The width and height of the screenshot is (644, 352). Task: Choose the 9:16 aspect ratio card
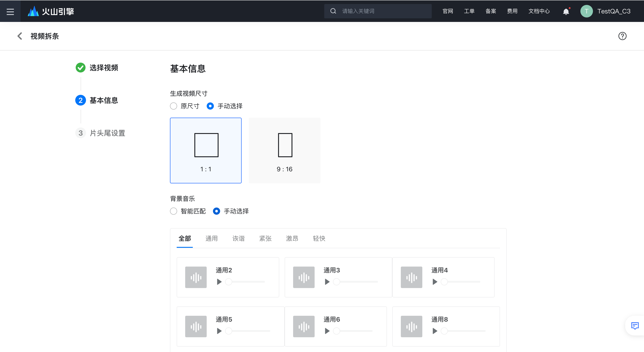285,151
